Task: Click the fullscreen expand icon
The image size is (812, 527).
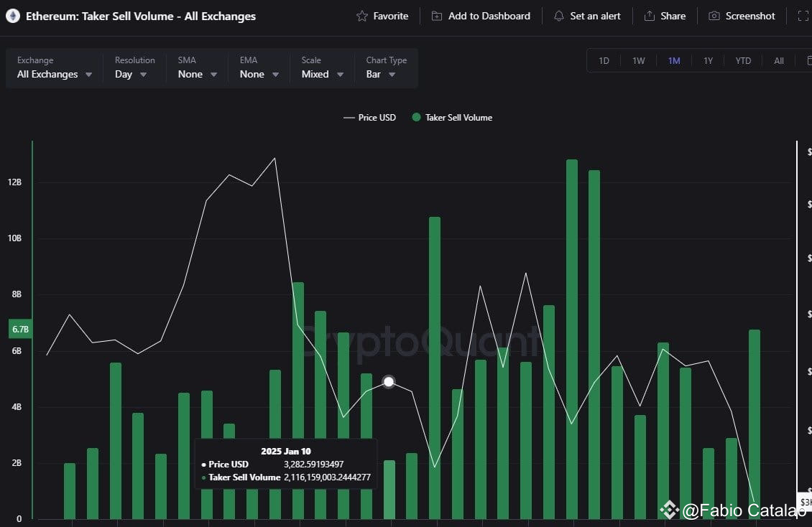Action: click(803, 16)
